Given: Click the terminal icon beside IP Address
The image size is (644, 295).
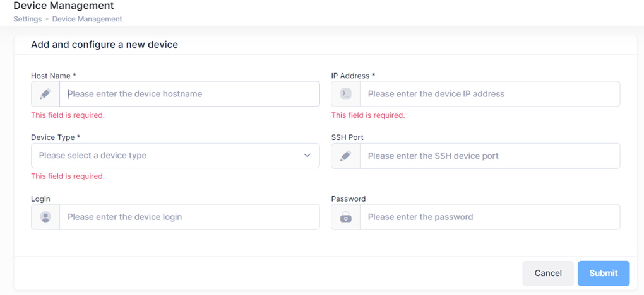Looking at the screenshot, I should [x=345, y=94].
